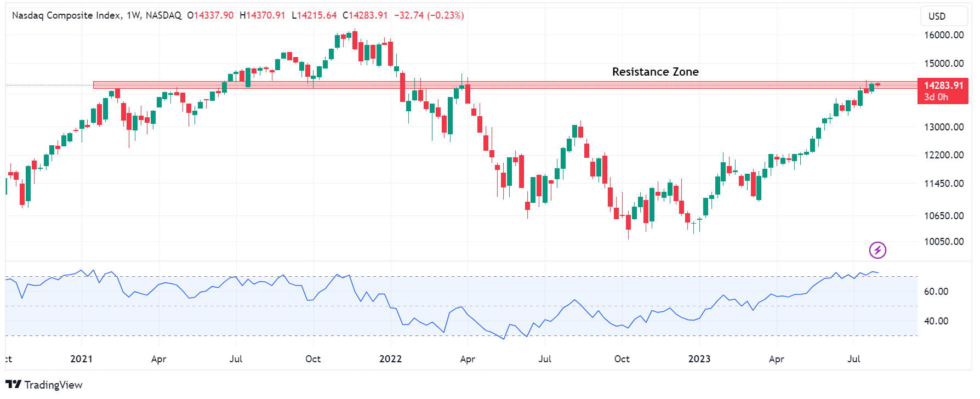Viewport: 980px width, 399px height.
Task: Open the USD currency selector
Action: click(x=944, y=16)
